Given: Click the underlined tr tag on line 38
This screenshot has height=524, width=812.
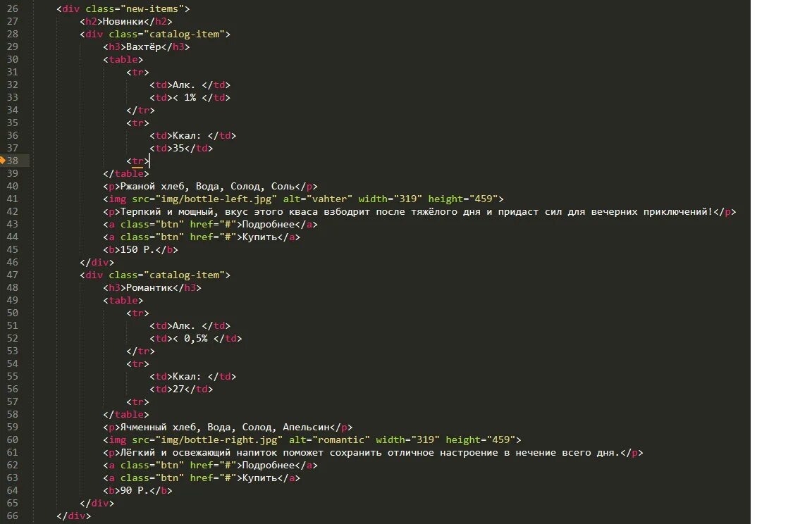Looking at the screenshot, I should [137, 161].
